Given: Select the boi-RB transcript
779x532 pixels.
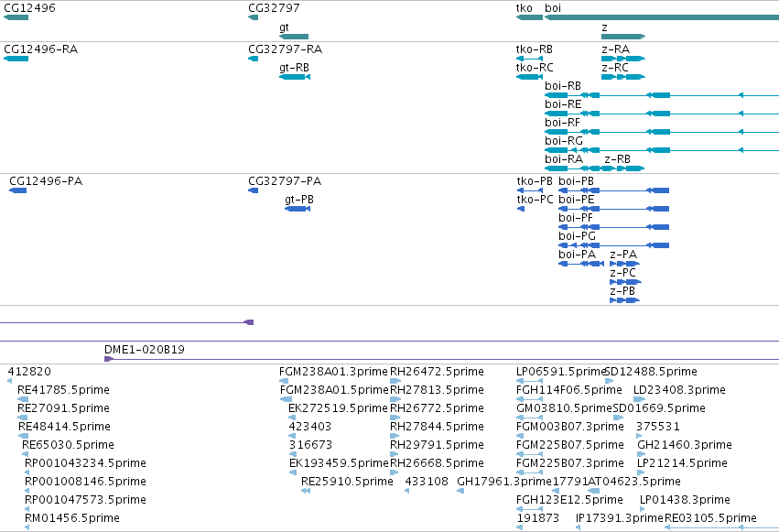Looking at the screenshot, I should 662,95.
